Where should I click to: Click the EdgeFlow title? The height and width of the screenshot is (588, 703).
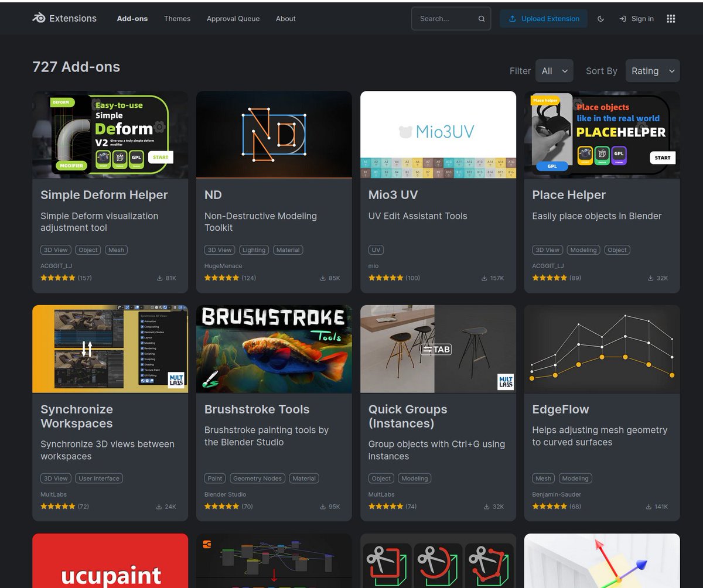(561, 409)
